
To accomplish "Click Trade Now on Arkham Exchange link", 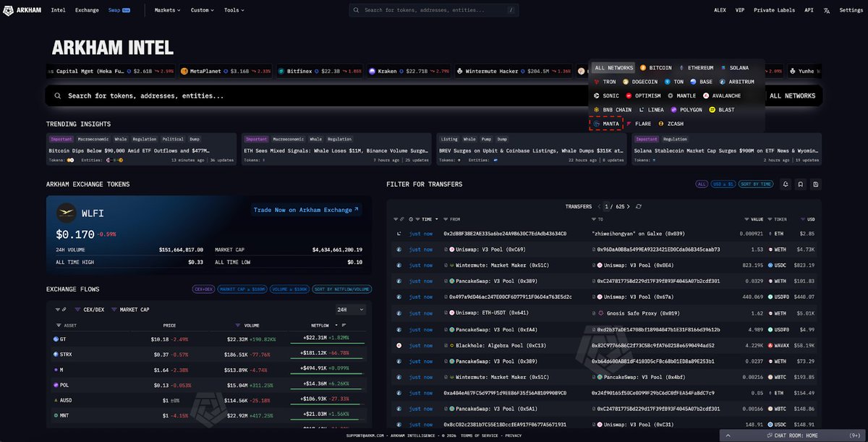I will click(307, 210).
